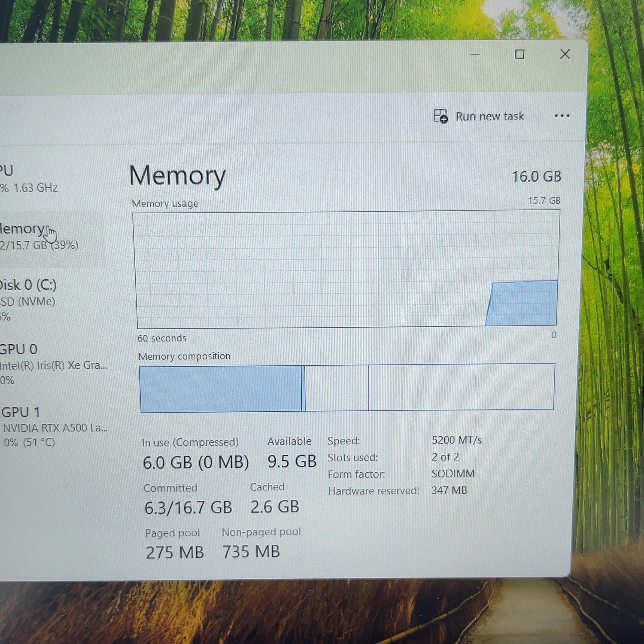Select GPU 0 Intel Iris Xe

(53, 364)
